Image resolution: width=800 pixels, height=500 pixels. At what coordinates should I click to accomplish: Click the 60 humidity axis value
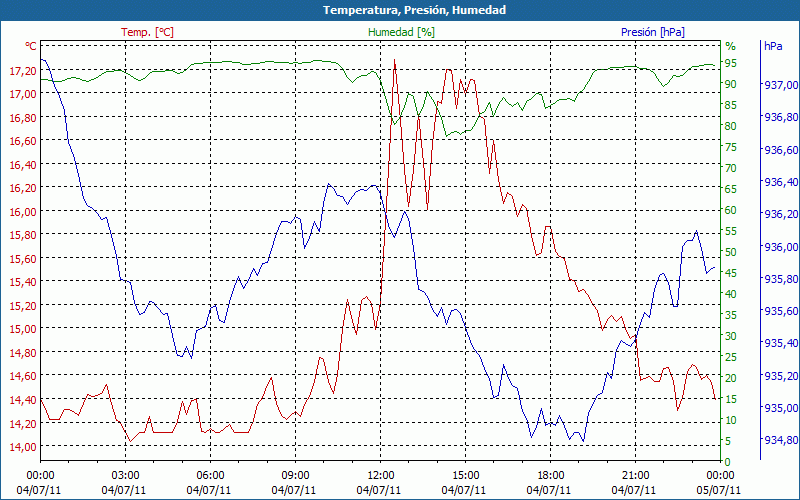tap(731, 210)
